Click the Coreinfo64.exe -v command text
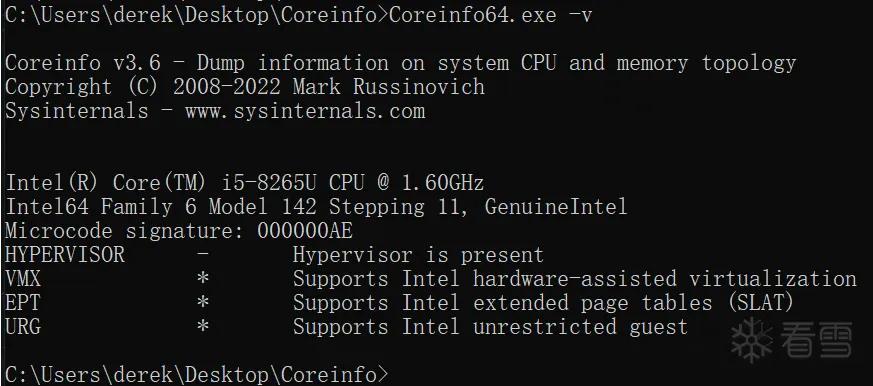Screen dimensions: 873x386 (490, 15)
